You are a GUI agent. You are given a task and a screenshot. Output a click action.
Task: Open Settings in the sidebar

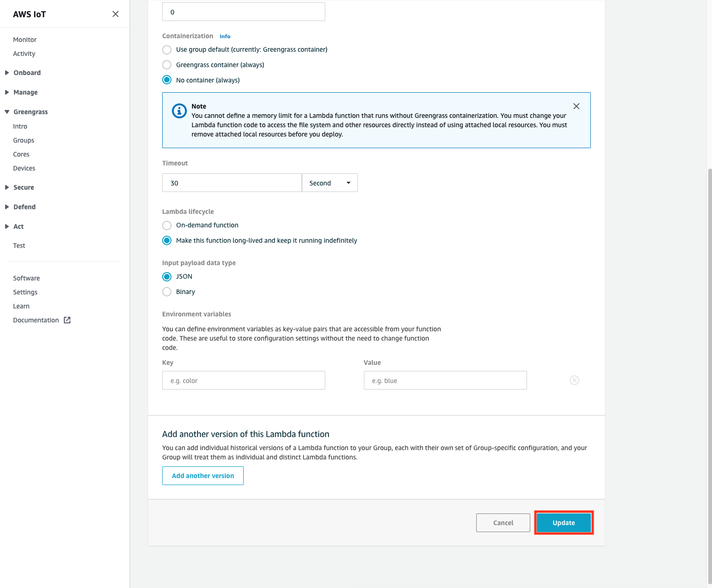[x=25, y=292]
